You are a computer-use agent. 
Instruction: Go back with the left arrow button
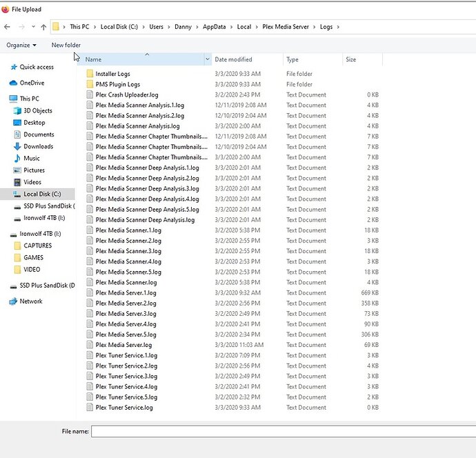click(8, 27)
